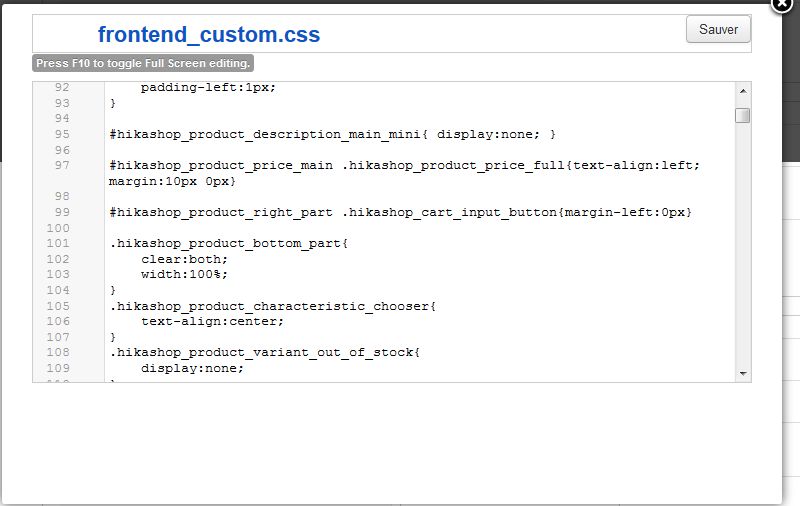Place cursor on clear:both line
The height and width of the screenshot is (506, 800).
(x=184, y=259)
